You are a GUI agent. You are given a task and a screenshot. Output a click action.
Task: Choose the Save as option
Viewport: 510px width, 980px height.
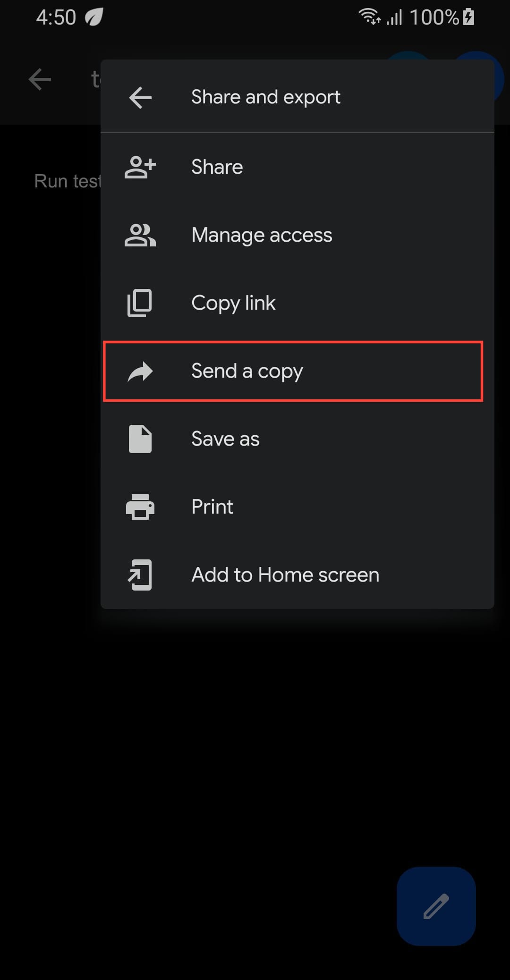[225, 439]
